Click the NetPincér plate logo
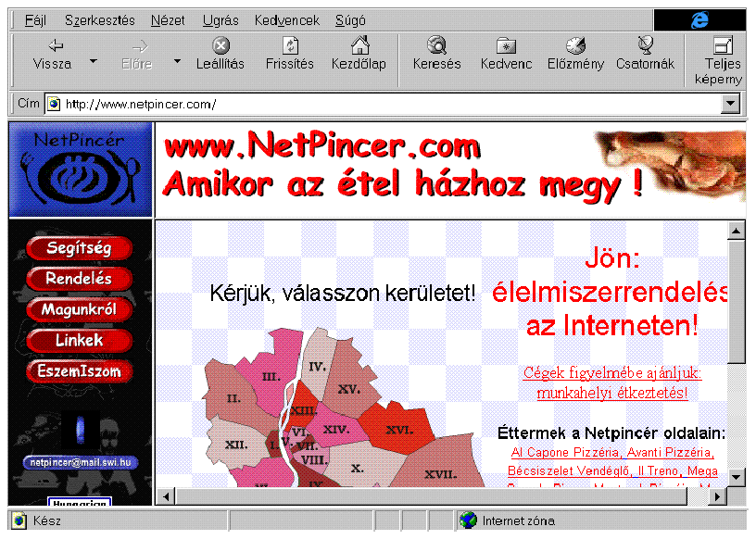Screen dimensions: 756x539 (x=81, y=169)
